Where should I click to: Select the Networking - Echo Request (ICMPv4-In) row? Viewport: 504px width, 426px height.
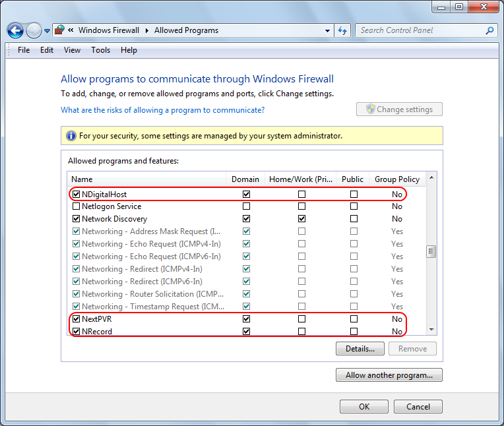coord(246,244)
